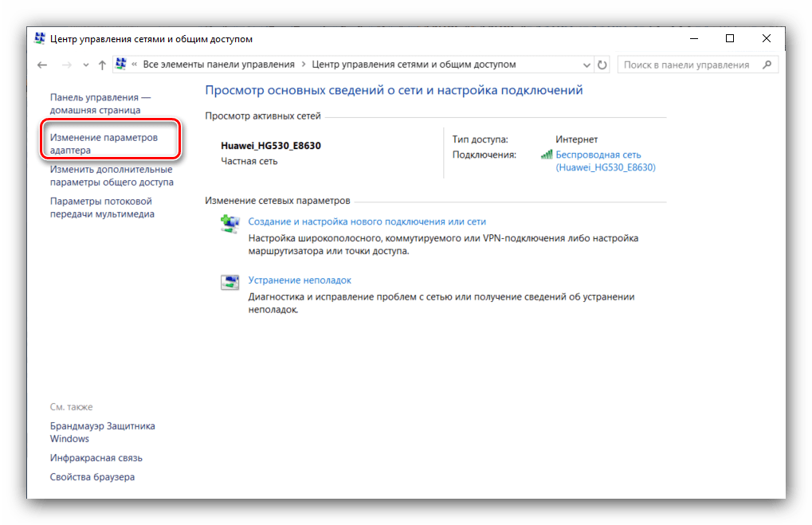
Task: Select 'Центр управления сетями' breadcrumb segment
Action: [x=414, y=65]
